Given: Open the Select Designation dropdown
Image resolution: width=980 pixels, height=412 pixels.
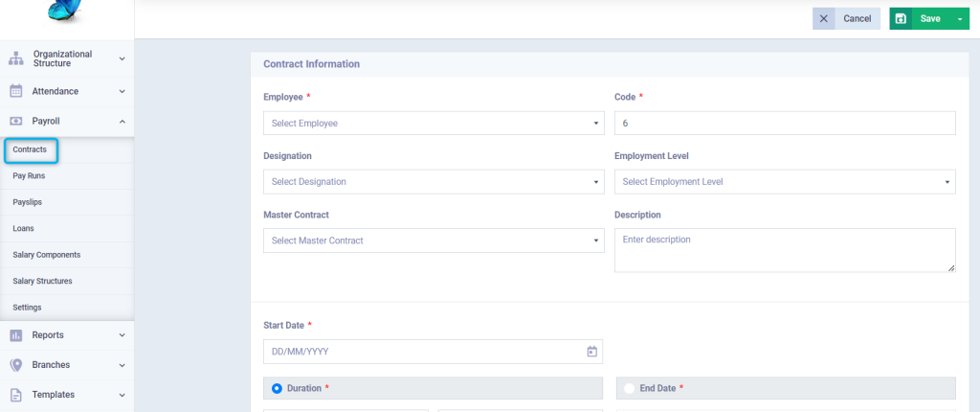Looking at the screenshot, I should (434, 182).
